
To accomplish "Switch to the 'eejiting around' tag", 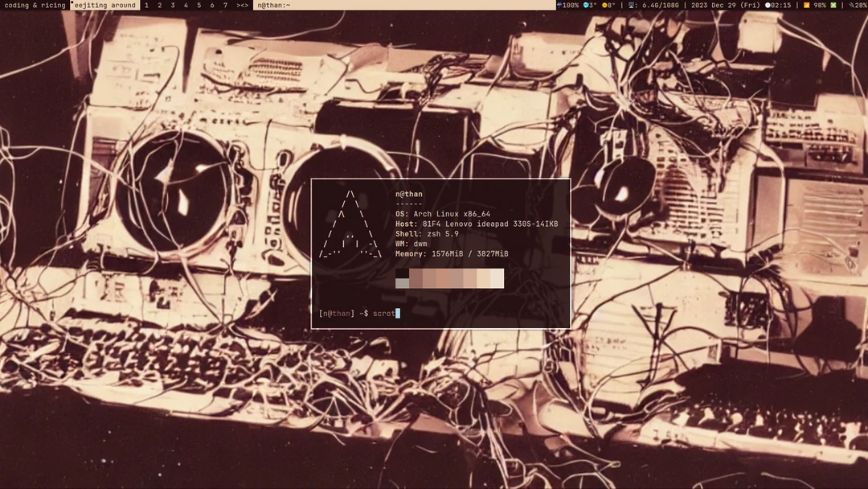I will [104, 5].
